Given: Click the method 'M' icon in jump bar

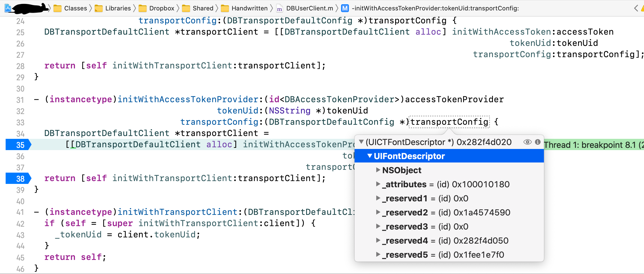Looking at the screenshot, I should click(x=345, y=8).
